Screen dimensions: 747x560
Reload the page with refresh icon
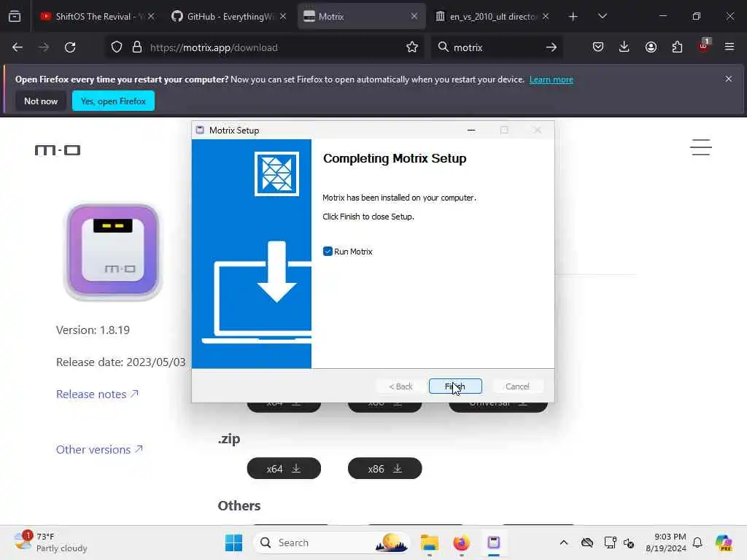[70, 47]
